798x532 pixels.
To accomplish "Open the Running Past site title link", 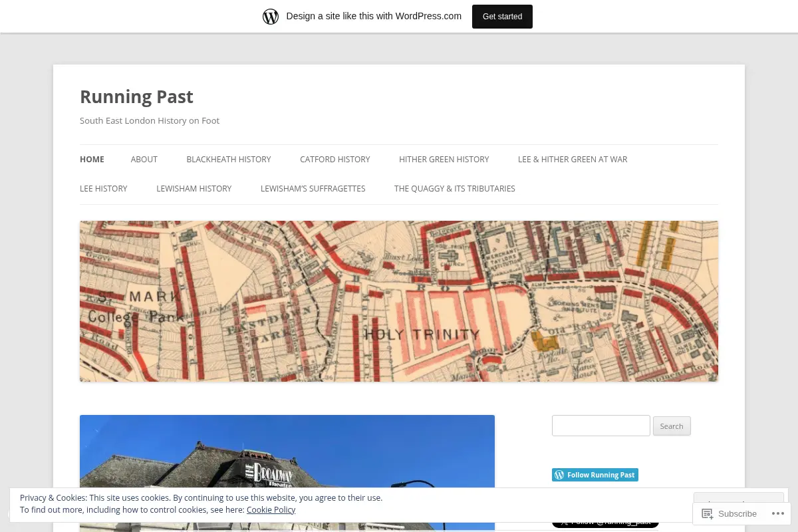I will [136, 96].
